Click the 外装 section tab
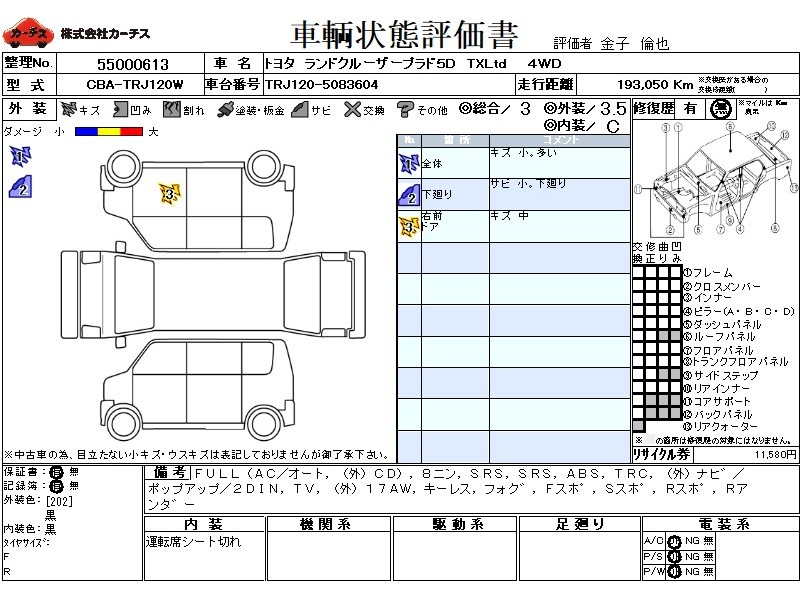The image size is (800, 600). pos(27,109)
